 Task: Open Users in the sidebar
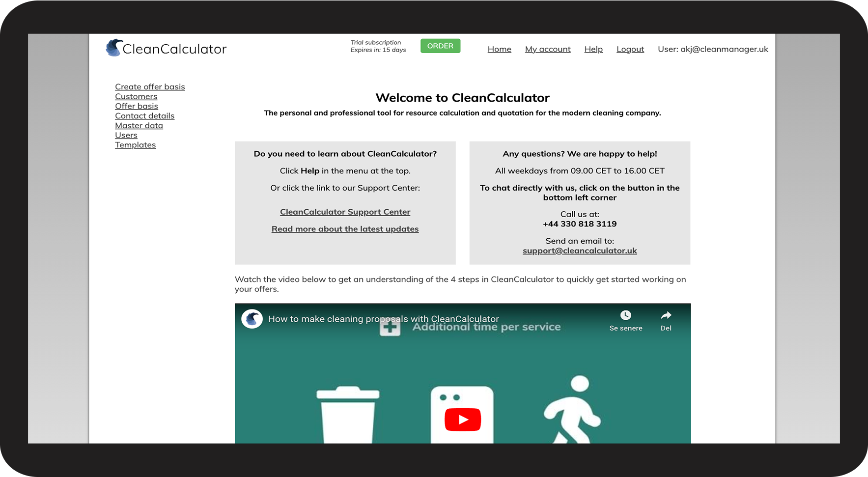126,136
